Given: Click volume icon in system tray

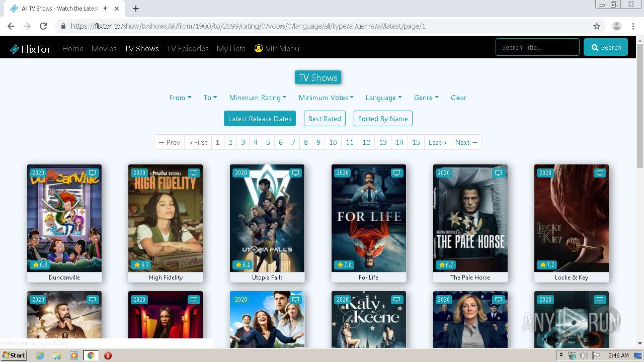Looking at the screenshot, I should 584,355.
